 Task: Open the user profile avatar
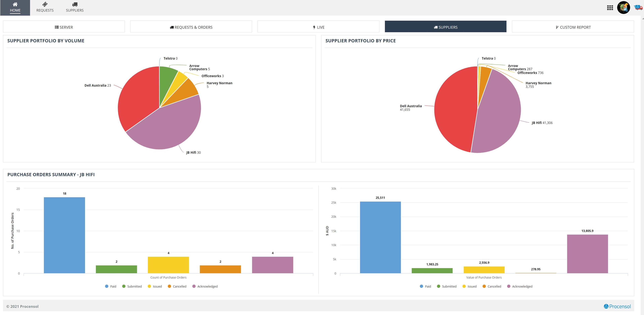coord(624,8)
